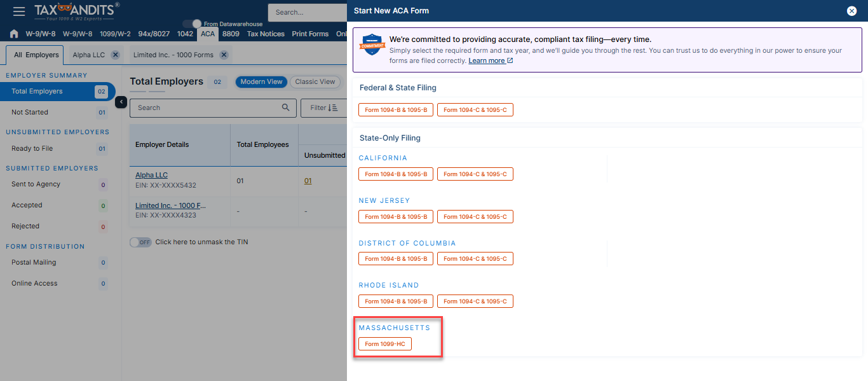Open the 1099/W-2 menu
Viewport: 868px width, 381px height.
[114, 34]
